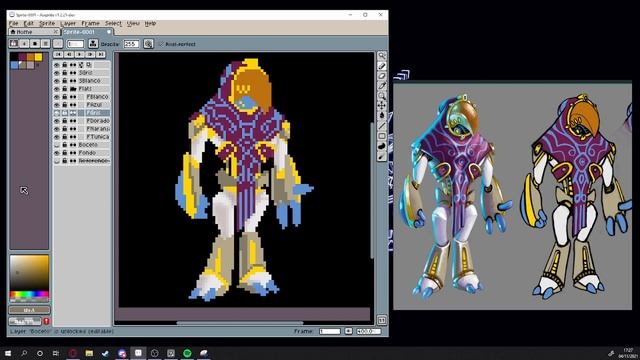Open the File menu

click(x=13, y=23)
